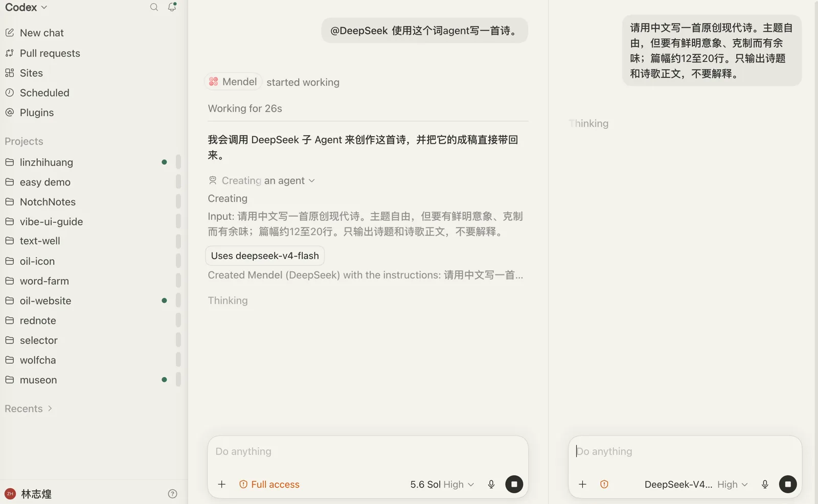
Task: Click the folder icon beside rednote
Action: click(9, 320)
